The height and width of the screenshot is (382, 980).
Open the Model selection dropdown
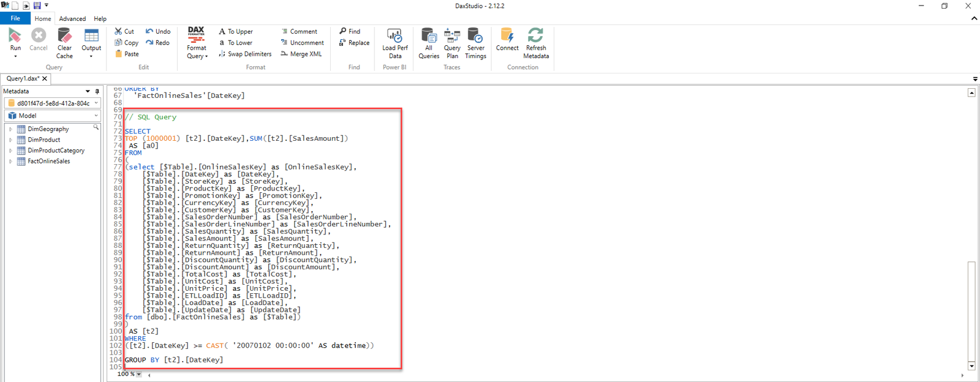pos(53,116)
